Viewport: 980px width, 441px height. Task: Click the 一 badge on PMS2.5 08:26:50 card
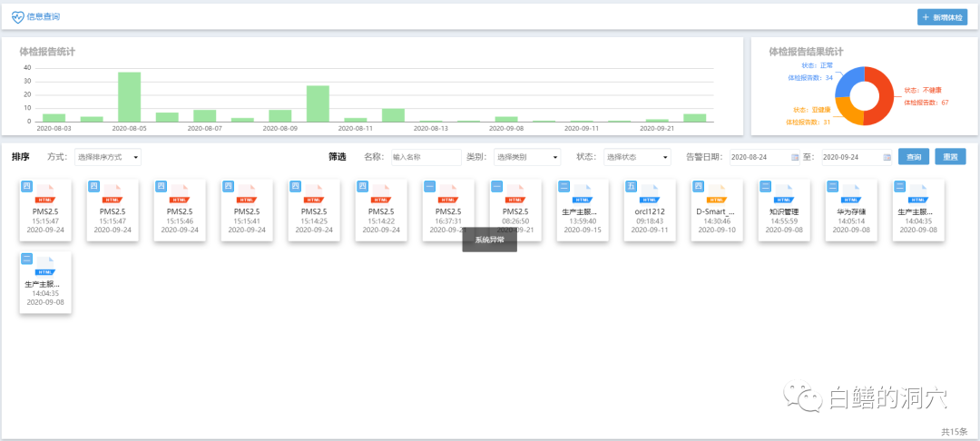496,185
